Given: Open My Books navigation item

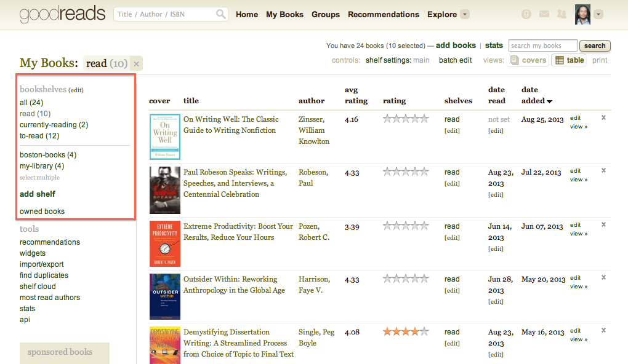Looking at the screenshot, I should click(285, 14).
